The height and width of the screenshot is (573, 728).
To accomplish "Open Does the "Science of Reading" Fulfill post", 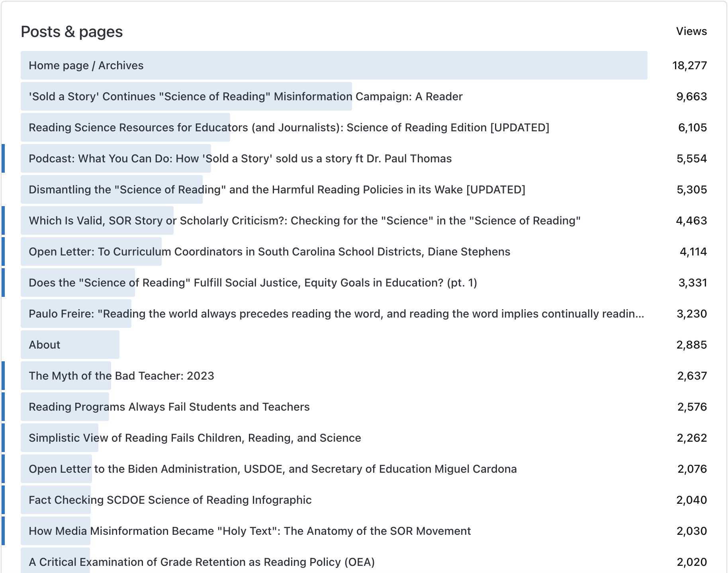I will (253, 283).
